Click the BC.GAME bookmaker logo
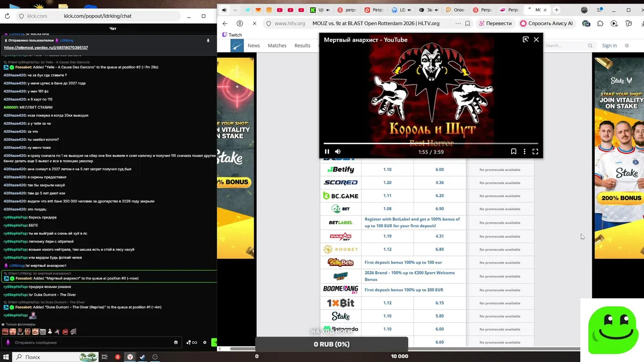The width and height of the screenshot is (644, 362). [341, 196]
